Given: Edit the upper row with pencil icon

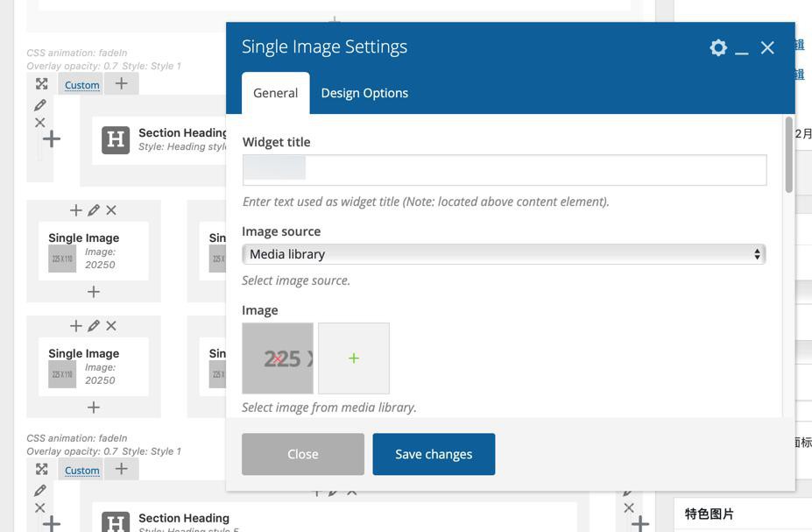Looking at the screenshot, I should 40,105.
